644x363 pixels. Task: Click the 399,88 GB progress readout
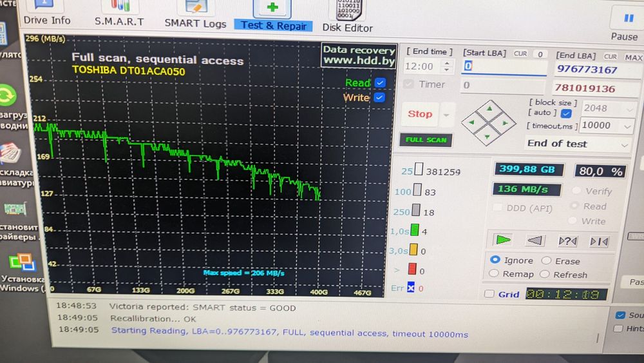527,170
